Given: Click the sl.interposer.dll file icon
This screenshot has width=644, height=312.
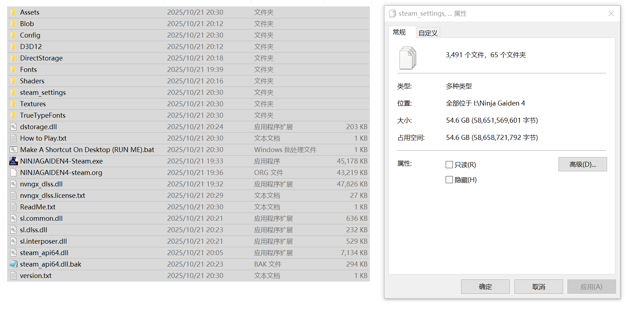Looking at the screenshot, I should pos(14,241).
